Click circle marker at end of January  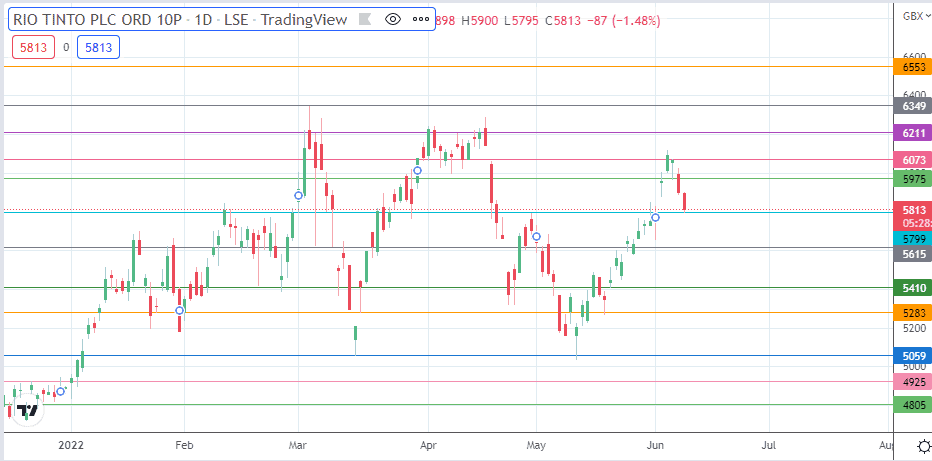180,310
